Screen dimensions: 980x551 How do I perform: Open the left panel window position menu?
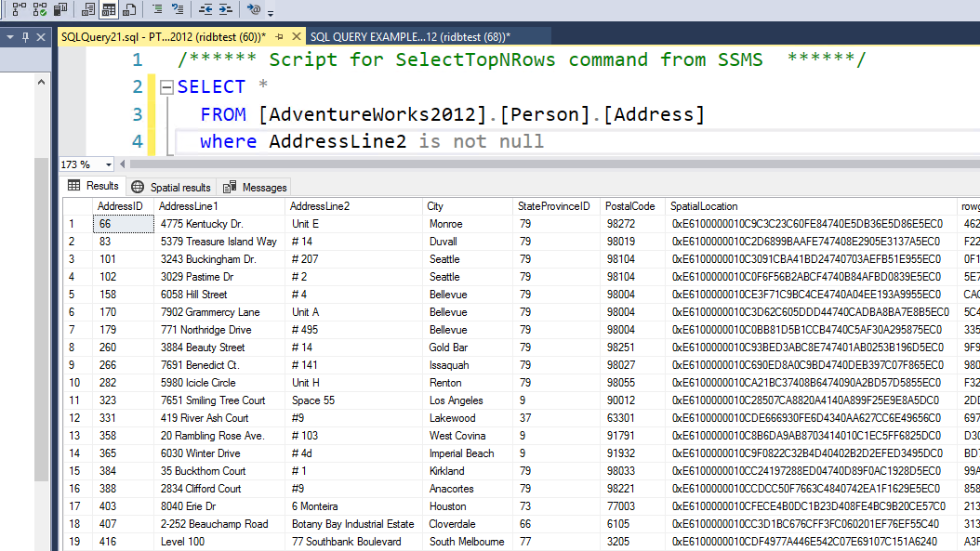10,37
